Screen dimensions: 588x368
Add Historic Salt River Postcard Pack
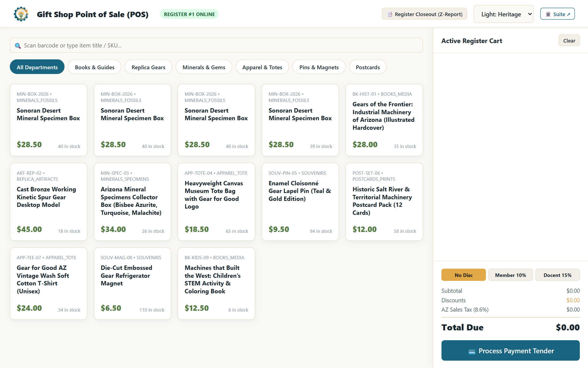point(384,202)
